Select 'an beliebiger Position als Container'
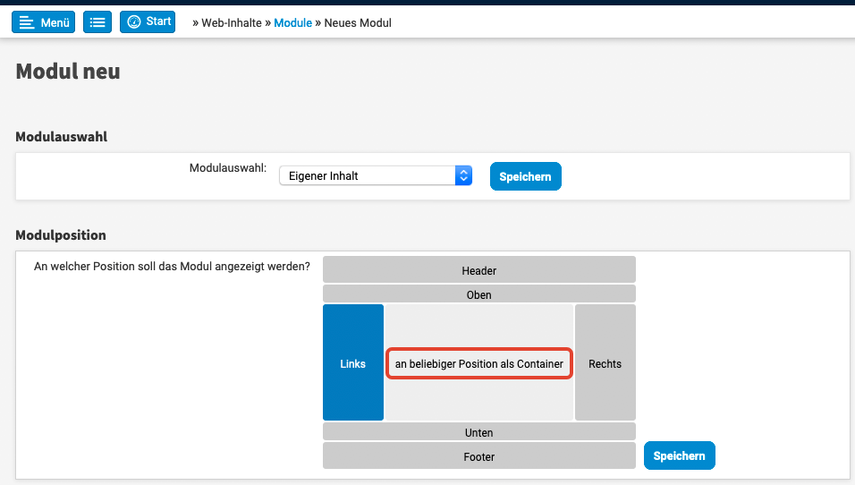855x485 pixels. coord(479,363)
